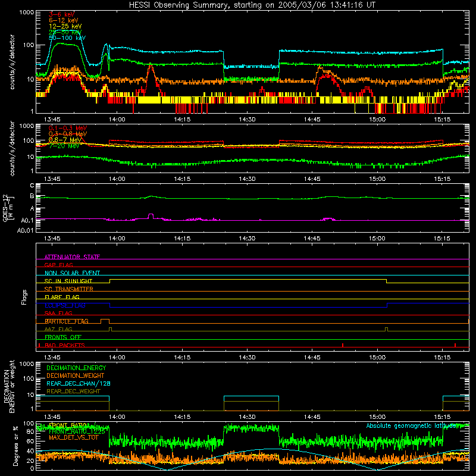Image resolution: width=476 pixels, height=476 pixels.
Task: Click the 14:45 tick under the keV panel
Action: tap(312, 120)
